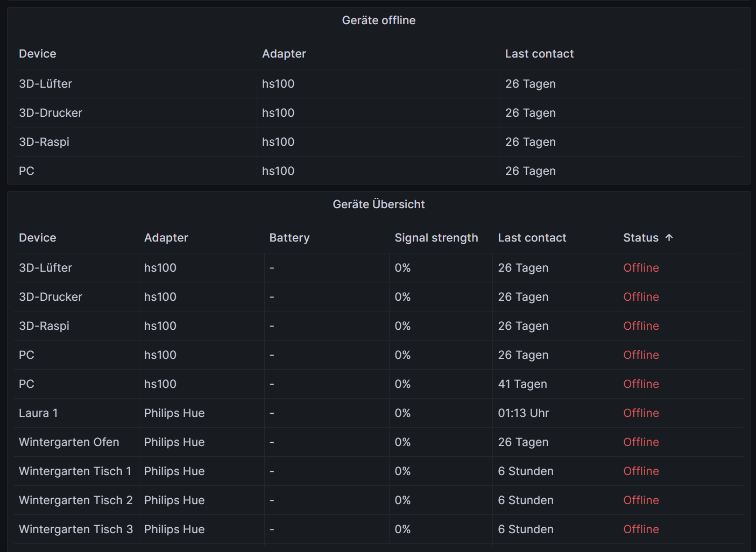756x552 pixels.
Task: Select 3D-Drucker in the Geräte Übersicht table
Action: (x=51, y=297)
